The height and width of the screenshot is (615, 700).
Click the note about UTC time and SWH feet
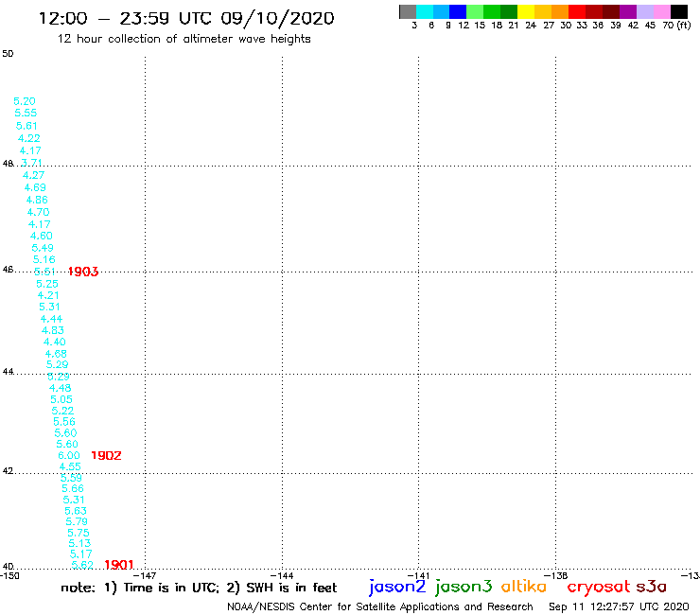coord(199,588)
